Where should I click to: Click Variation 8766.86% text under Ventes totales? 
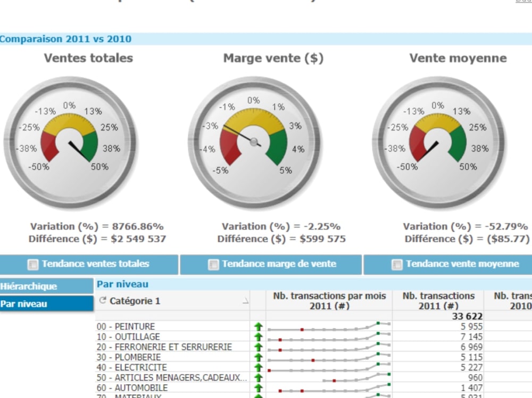point(97,226)
